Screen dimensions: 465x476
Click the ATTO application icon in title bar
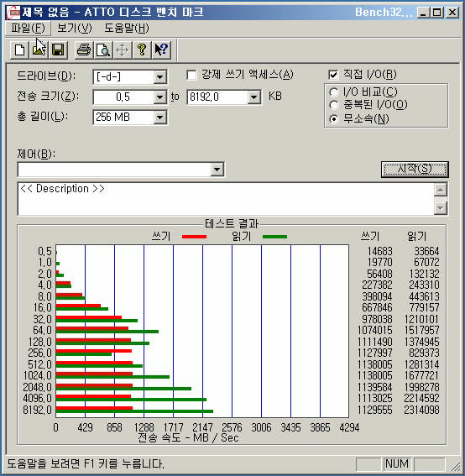coord(13,12)
